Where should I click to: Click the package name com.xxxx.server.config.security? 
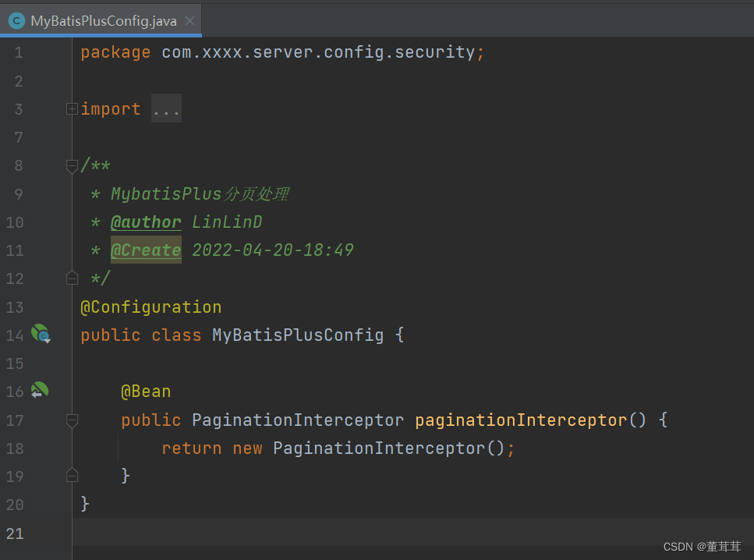[x=318, y=52]
